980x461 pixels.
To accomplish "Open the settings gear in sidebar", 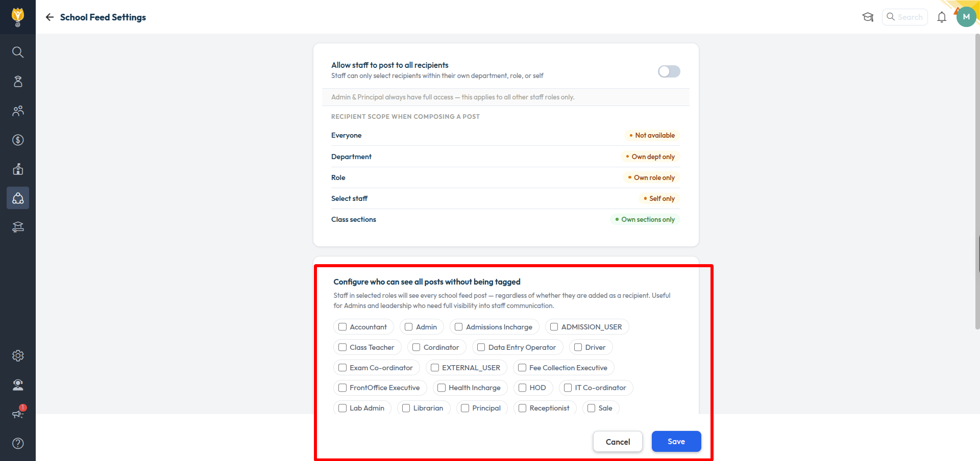I will click(18, 355).
